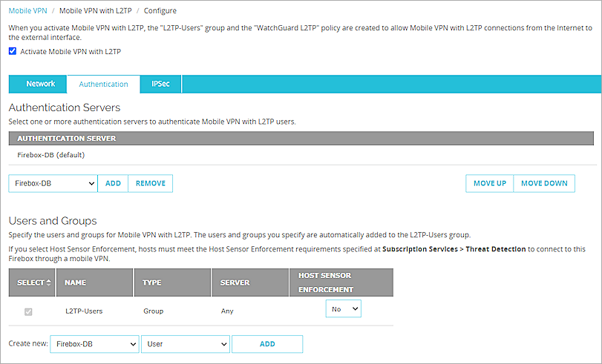Image resolution: width=602 pixels, height=364 pixels.
Task: Open the Mobile VPN breadcrumb link
Action: point(27,11)
